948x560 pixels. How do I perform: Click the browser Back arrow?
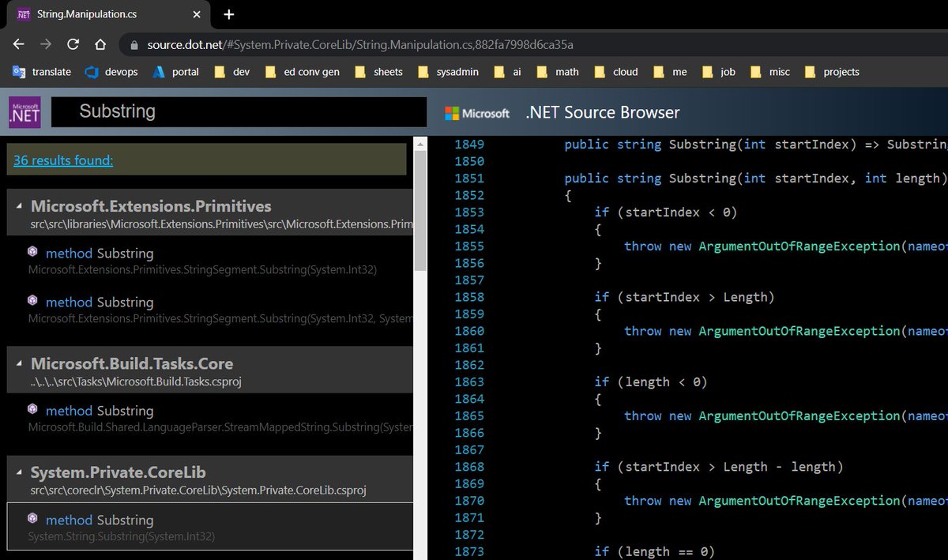tap(19, 44)
